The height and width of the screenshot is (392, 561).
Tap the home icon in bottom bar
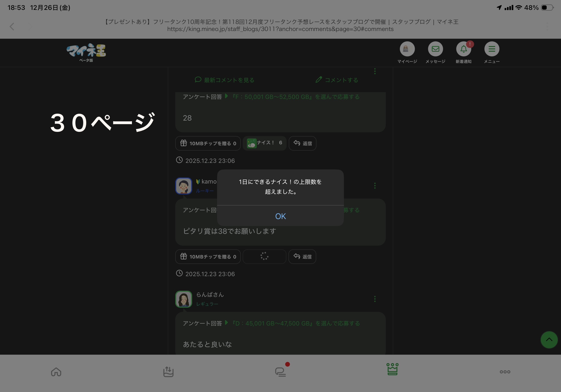(56, 372)
